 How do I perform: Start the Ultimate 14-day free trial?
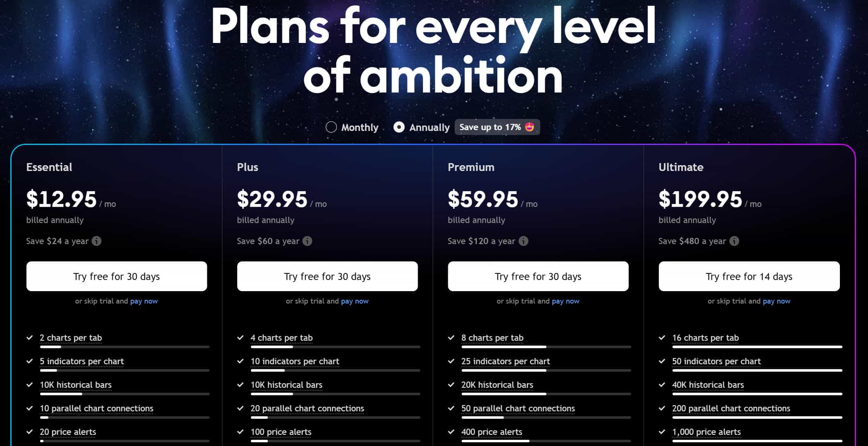pos(749,276)
